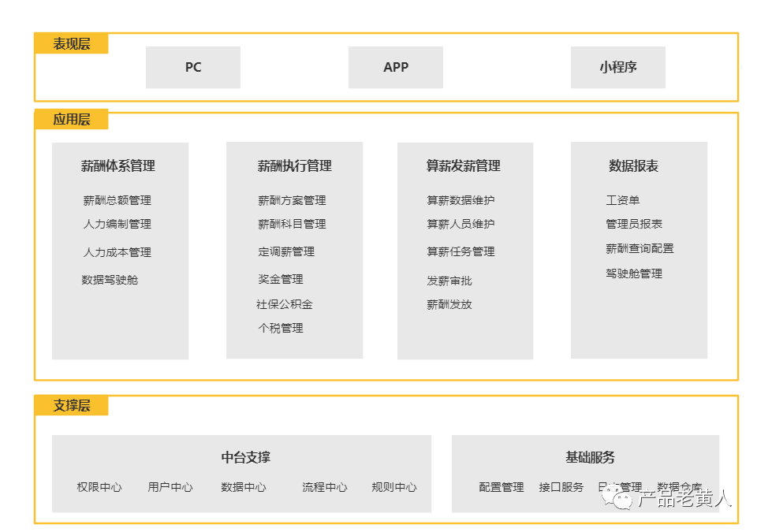The width and height of the screenshot is (757, 532).
Task: Select the APP channel in 表现层
Action: point(395,67)
